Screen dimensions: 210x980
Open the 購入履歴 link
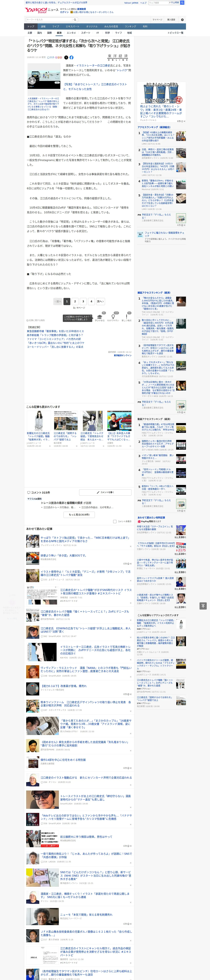tap(171, 20)
